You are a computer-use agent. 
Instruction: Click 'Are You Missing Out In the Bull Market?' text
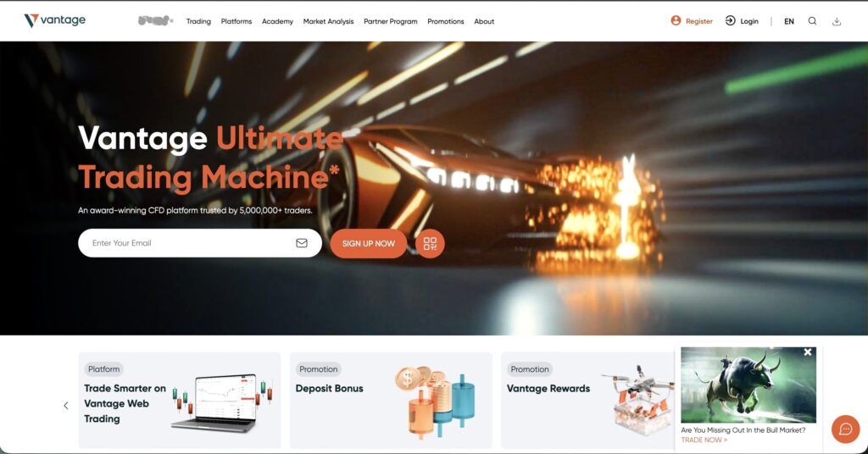743,430
